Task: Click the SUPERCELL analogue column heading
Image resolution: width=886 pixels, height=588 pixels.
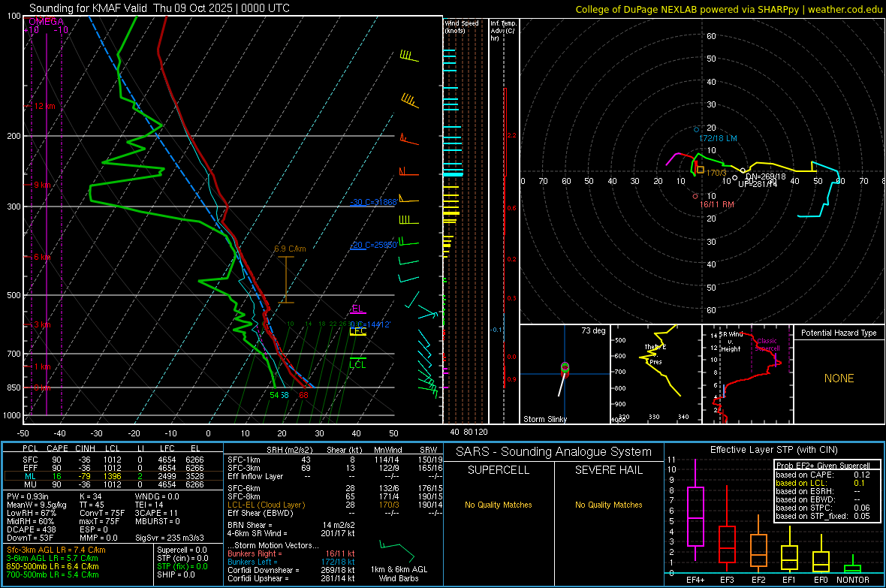Action: pyautogui.click(x=499, y=470)
